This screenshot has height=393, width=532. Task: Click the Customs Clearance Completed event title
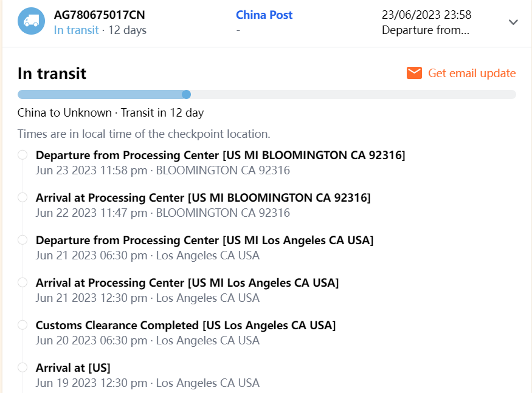click(x=185, y=325)
